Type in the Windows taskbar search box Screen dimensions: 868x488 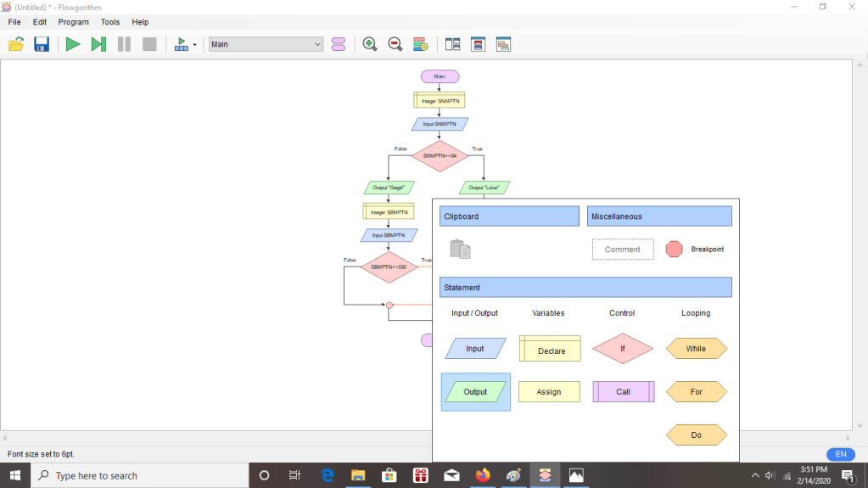click(140, 476)
